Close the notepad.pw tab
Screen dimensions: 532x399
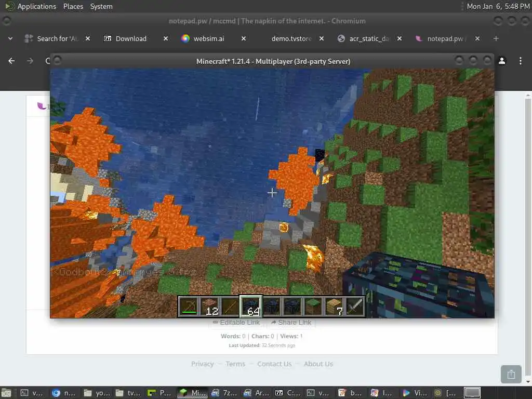477,38
